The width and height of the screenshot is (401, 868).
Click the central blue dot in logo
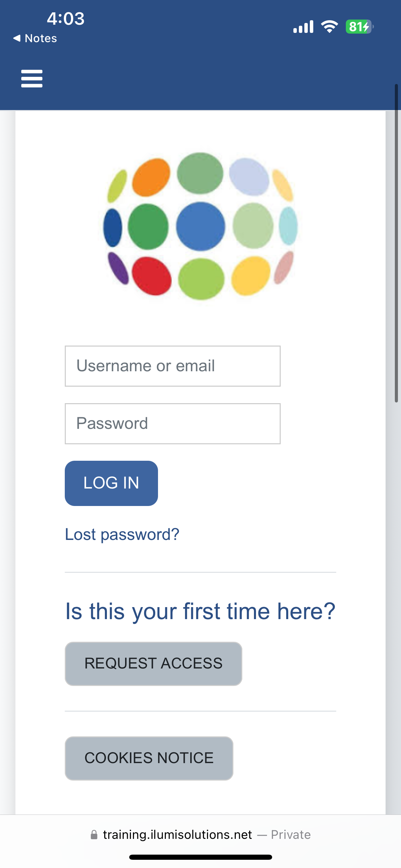point(200,227)
